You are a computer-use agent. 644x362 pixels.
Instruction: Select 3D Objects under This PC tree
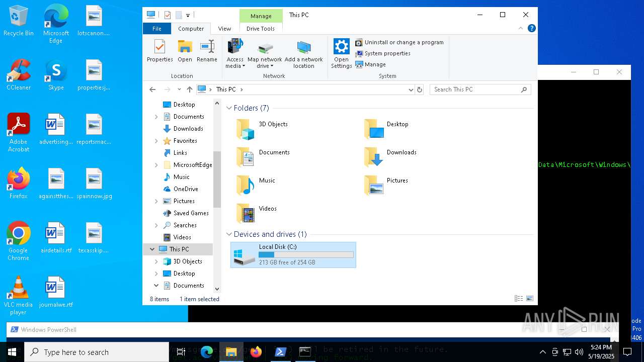188,261
